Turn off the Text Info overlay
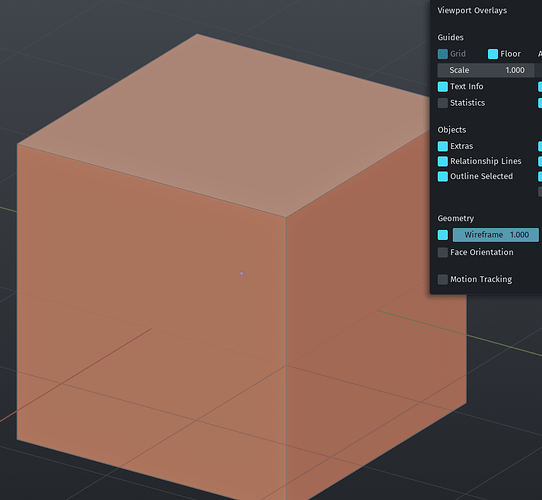 [442, 86]
